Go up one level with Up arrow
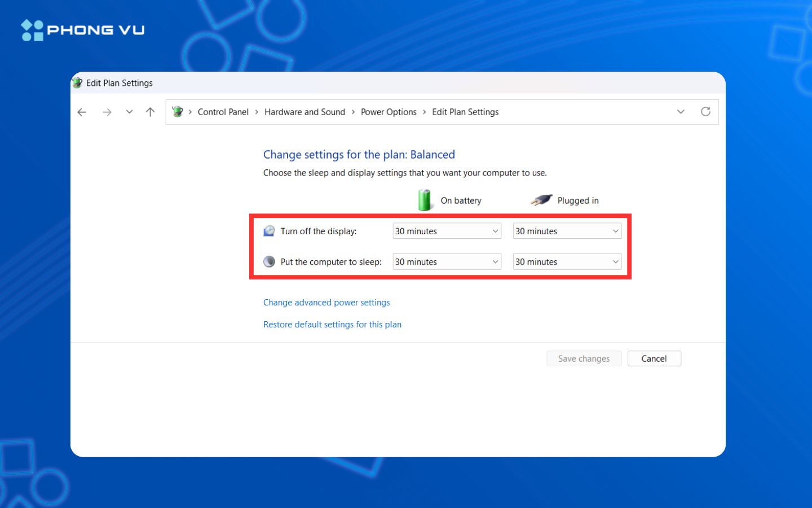Viewport: 812px width, 508px height. (150, 112)
